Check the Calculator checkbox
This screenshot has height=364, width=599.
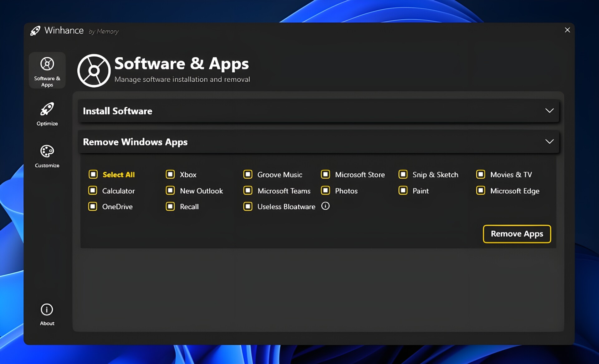tap(93, 190)
